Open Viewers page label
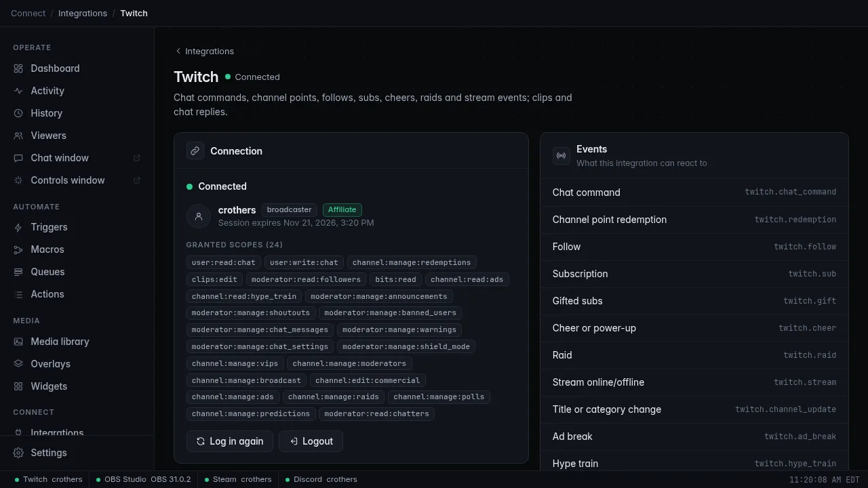The height and width of the screenshot is (488, 868). pos(49,136)
